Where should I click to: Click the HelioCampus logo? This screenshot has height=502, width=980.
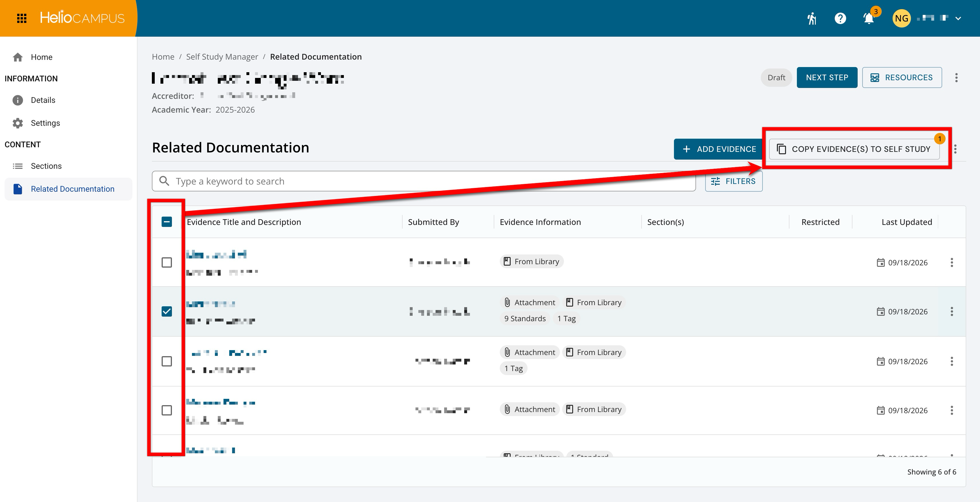click(82, 18)
